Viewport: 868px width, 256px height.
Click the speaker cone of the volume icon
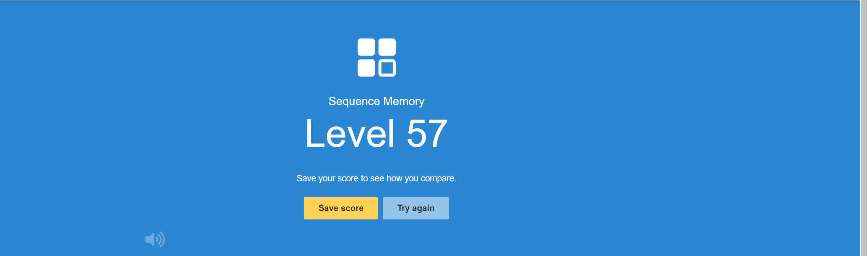150,239
